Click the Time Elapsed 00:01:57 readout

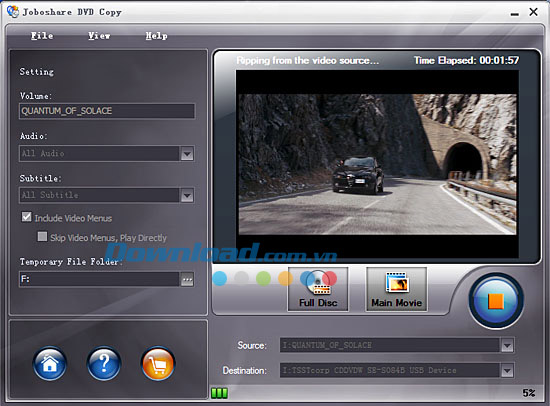tap(466, 61)
